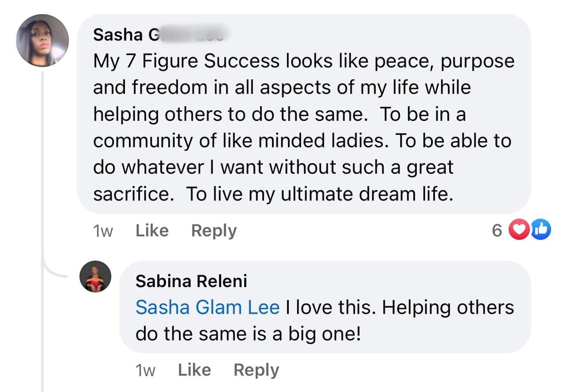The width and height of the screenshot is (567, 392).
Task: Click the 1w timestamp under Sabina's reply
Action: click(x=145, y=371)
